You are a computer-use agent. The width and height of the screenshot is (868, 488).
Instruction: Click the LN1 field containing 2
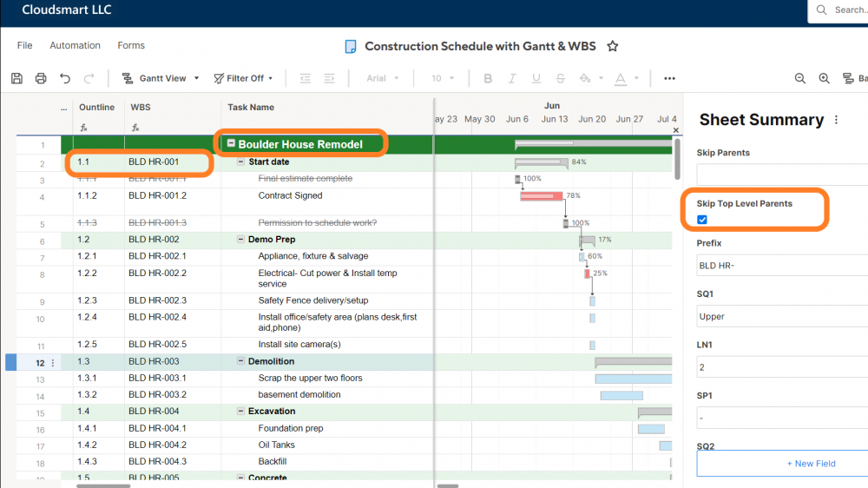pyautogui.click(x=782, y=367)
